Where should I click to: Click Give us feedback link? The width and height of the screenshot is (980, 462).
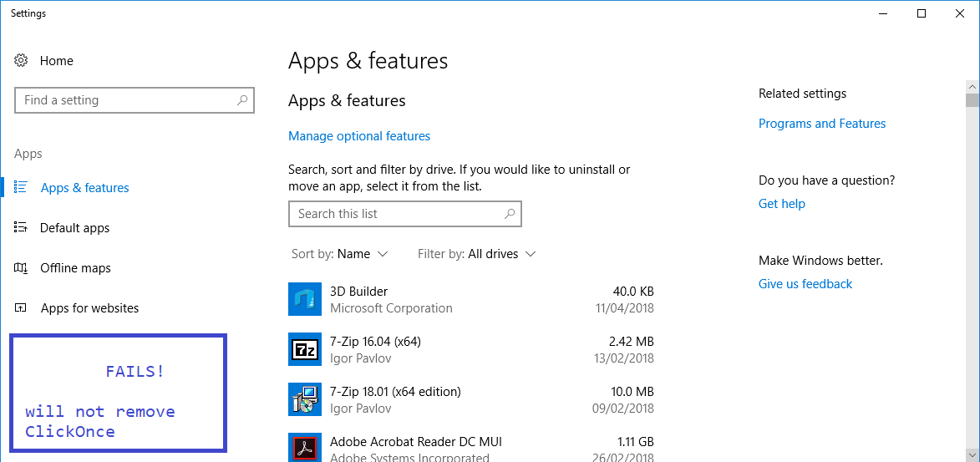805,284
